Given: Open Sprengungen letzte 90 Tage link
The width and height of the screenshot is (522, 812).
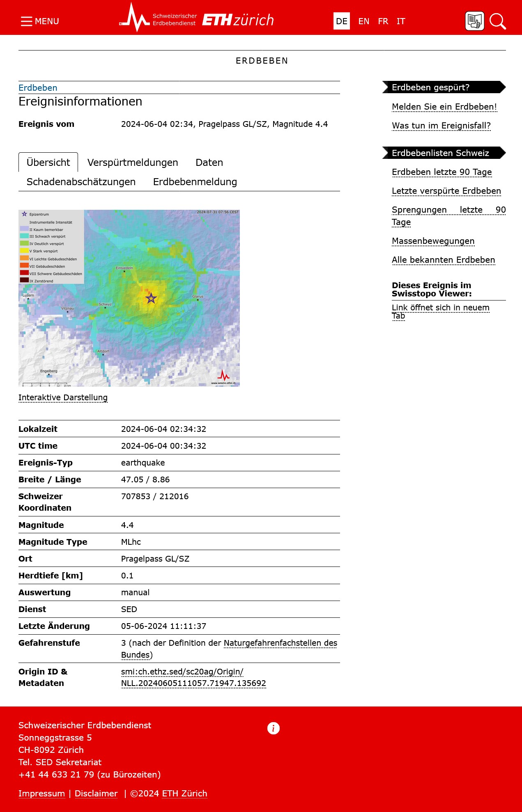Looking at the screenshot, I should [x=448, y=216].
